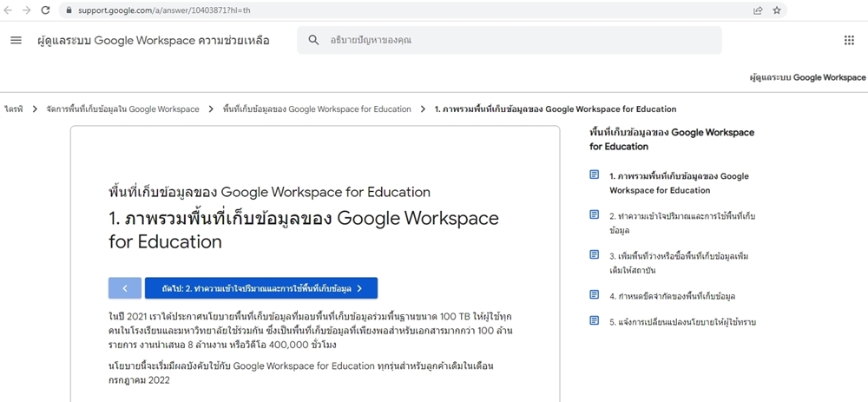Click the document icon beside item 4
The image size is (868, 402).
(x=595, y=294)
